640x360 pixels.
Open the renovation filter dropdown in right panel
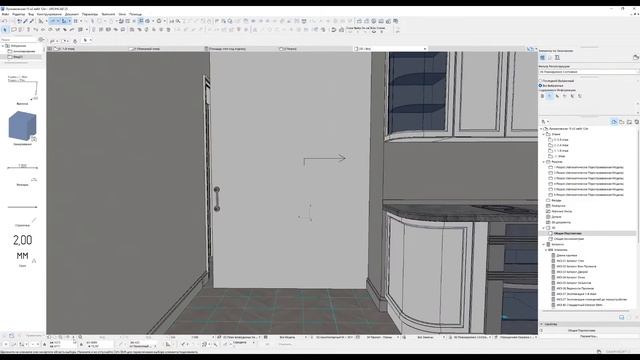click(588, 72)
